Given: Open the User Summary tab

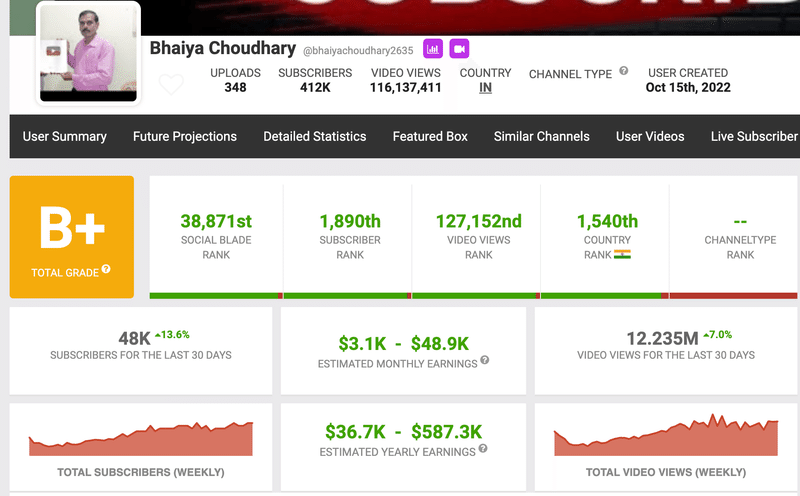Looking at the screenshot, I should click(x=65, y=136).
